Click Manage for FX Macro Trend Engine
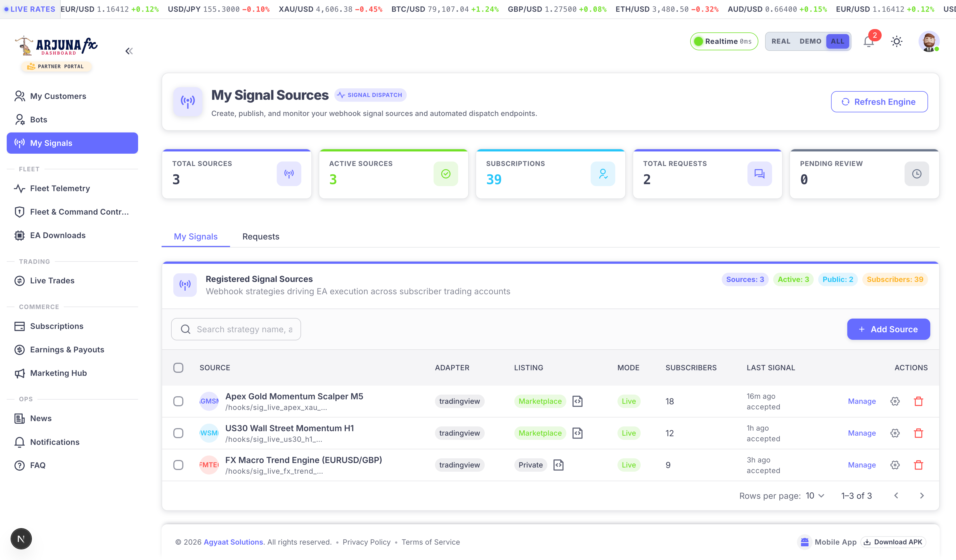 pyautogui.click(x=862, y=465)
